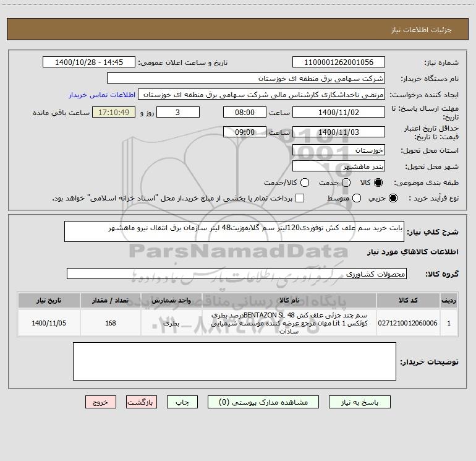Click the response deadline date 1400/11/02
Viewport: 476px width, 461px height.
pos(339,113)
